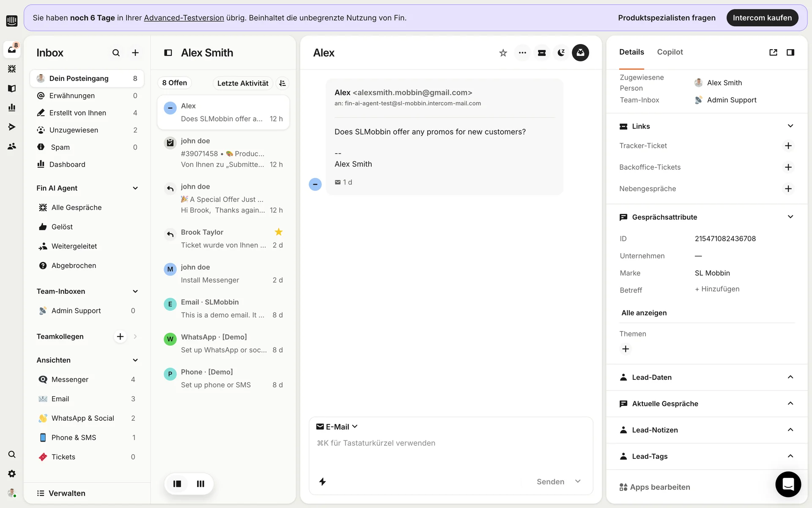
Task: Click the Intercom kaufen button
Action: pos(762,18)
